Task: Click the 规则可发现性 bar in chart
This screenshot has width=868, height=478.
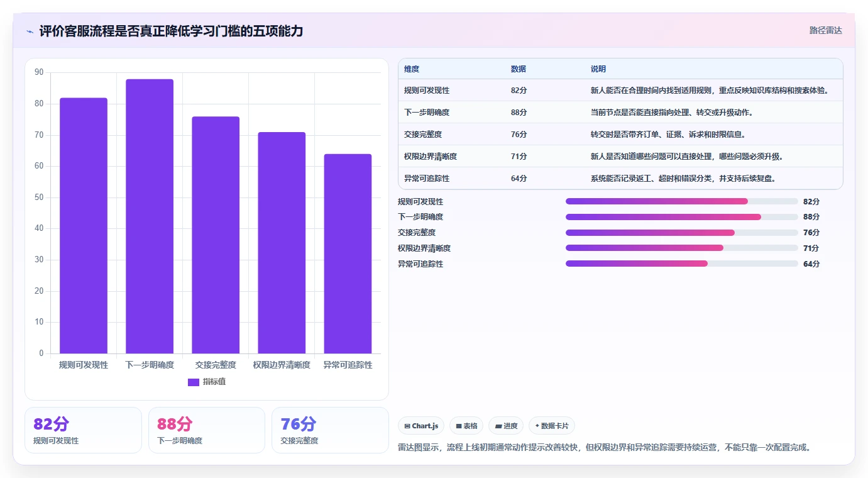Action: [x=84, y=226]
